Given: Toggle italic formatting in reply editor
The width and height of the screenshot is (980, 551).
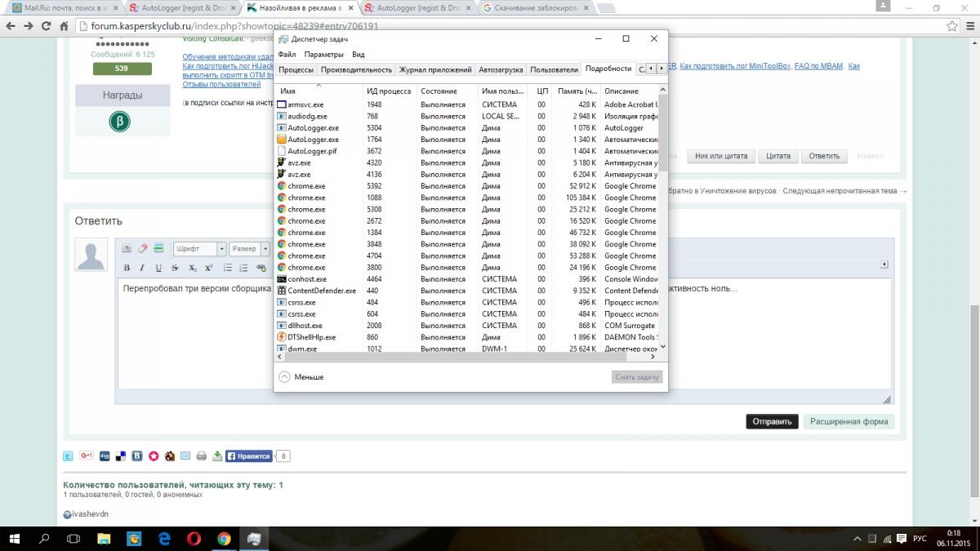Looking at the screenshot, I should 142,268.
